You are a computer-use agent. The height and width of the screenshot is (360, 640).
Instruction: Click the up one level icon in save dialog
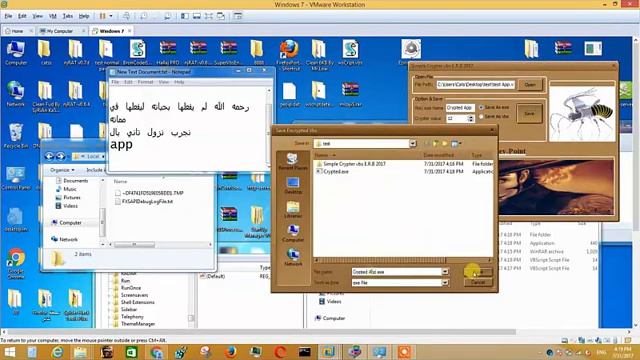[436, 144]
